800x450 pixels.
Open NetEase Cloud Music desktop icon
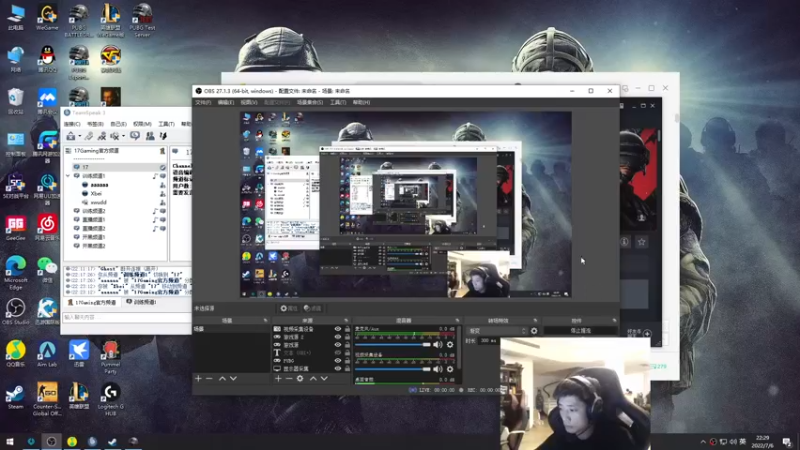click(47, 228)
